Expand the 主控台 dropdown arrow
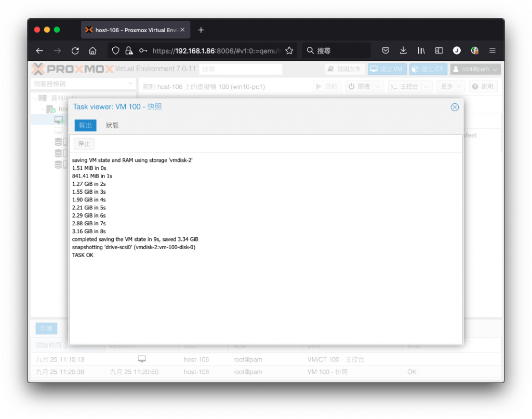The image size is (532, 419). (x=427, y=87)
